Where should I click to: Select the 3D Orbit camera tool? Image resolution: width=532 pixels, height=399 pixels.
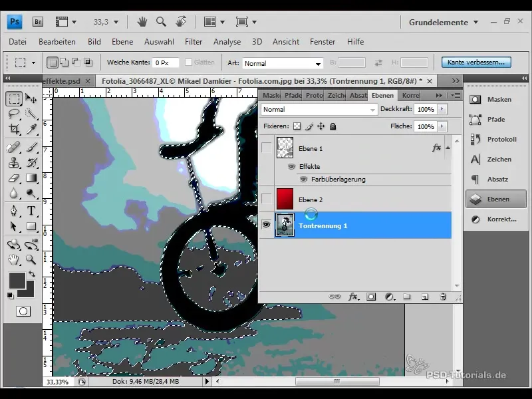click(31, 244)
